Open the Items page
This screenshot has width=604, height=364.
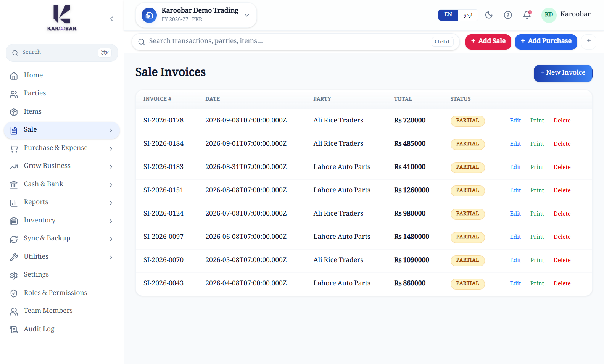click(x=62, y=112)
